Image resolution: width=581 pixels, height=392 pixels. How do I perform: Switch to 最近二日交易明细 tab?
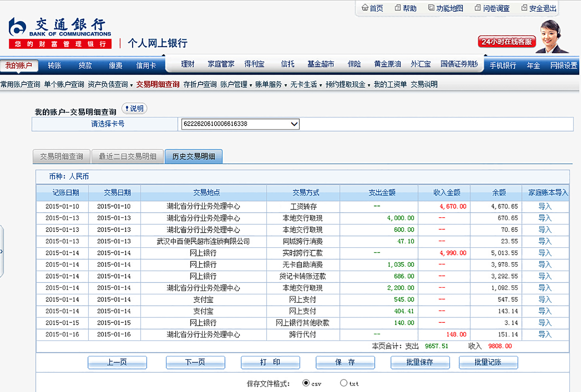[127, 156]
